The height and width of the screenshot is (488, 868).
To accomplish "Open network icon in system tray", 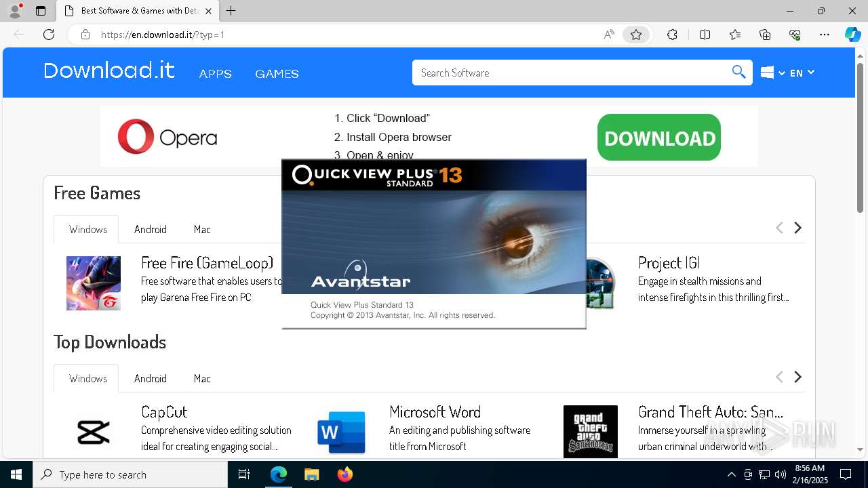I will click(764, 474).
